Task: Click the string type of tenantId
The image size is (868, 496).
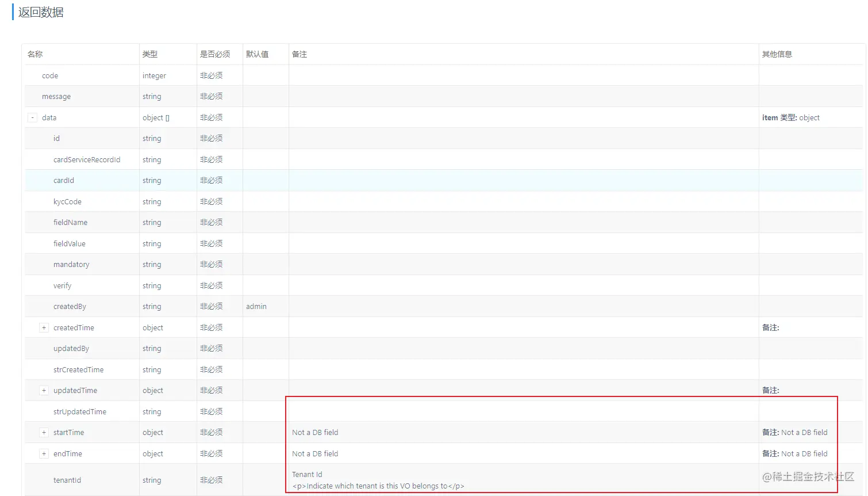Action: (x=152, y=480)
